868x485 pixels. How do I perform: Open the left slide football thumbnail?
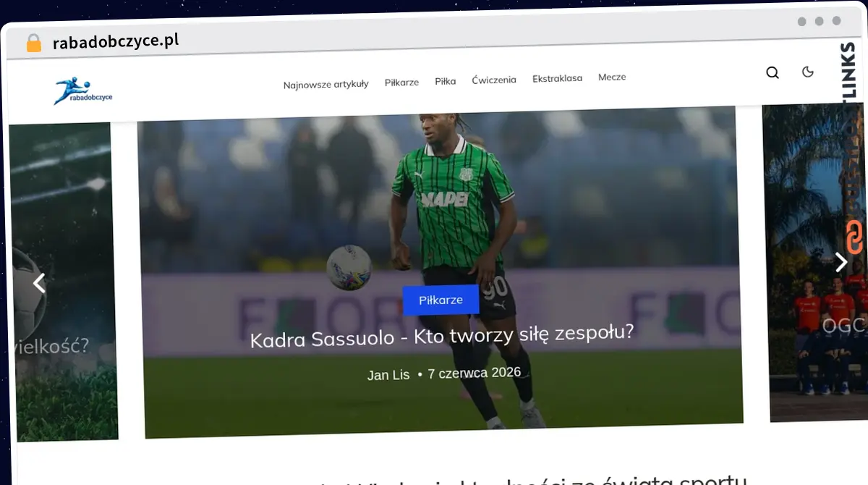tap(64, 282)
